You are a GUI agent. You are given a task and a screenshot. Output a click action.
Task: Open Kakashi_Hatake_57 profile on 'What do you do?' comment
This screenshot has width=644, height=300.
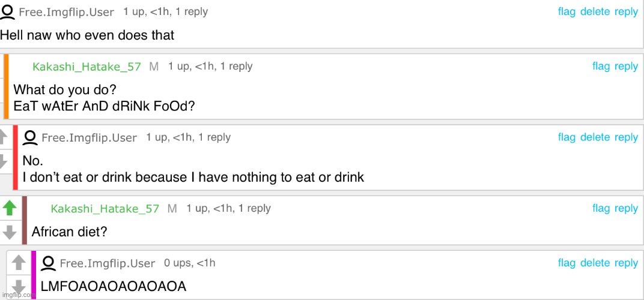click(x=87, y=67)
